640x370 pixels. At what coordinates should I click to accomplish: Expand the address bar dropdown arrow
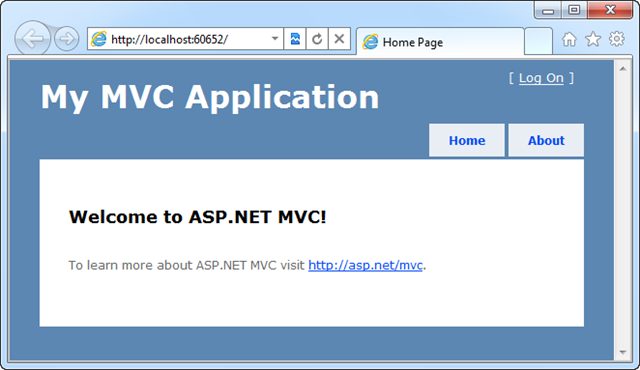(275, 39)
